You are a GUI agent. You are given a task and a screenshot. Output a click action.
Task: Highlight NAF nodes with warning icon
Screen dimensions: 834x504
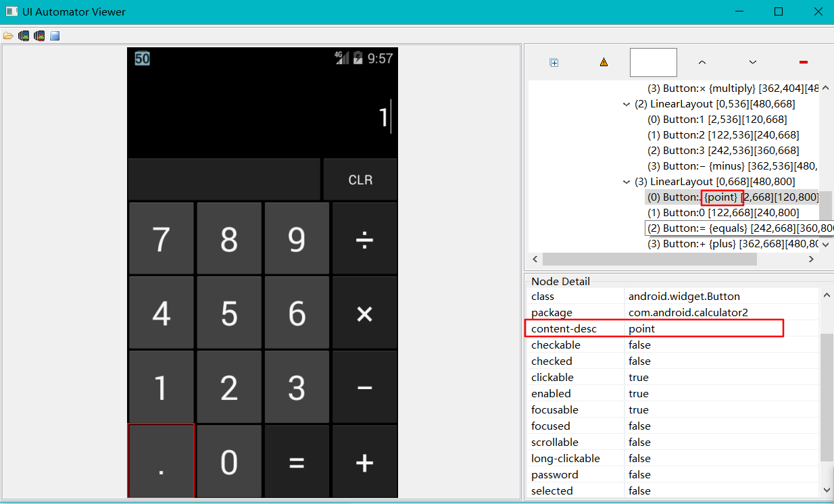coord(603,61)
